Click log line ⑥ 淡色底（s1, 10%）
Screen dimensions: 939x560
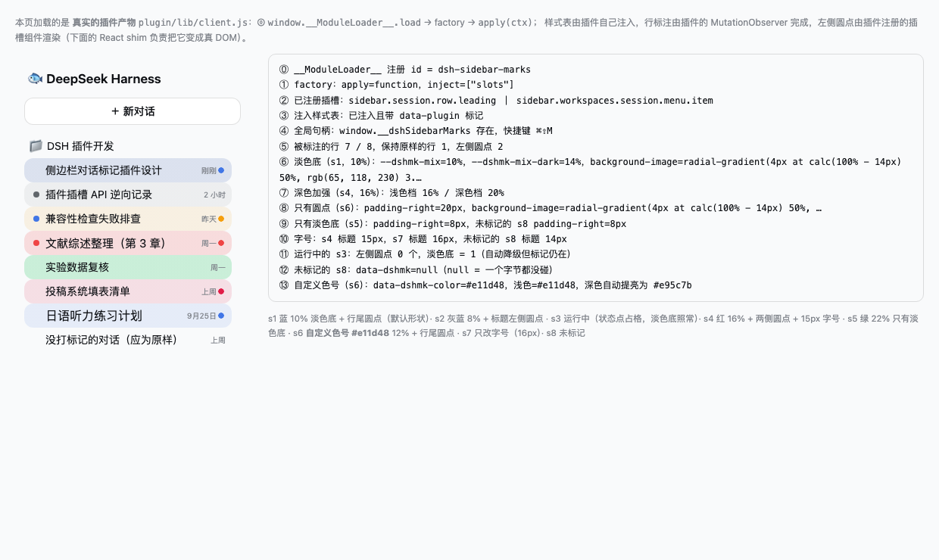point(591,170)
